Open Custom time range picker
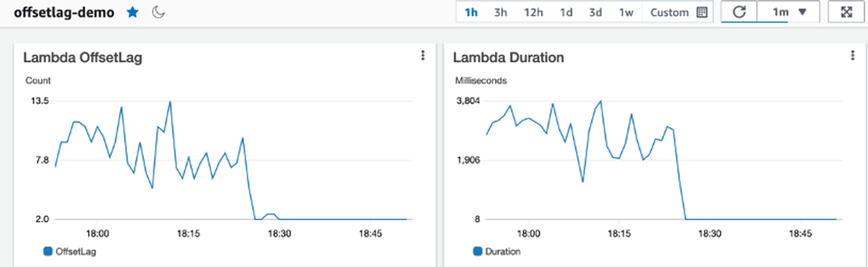 (x=669, y=12)
